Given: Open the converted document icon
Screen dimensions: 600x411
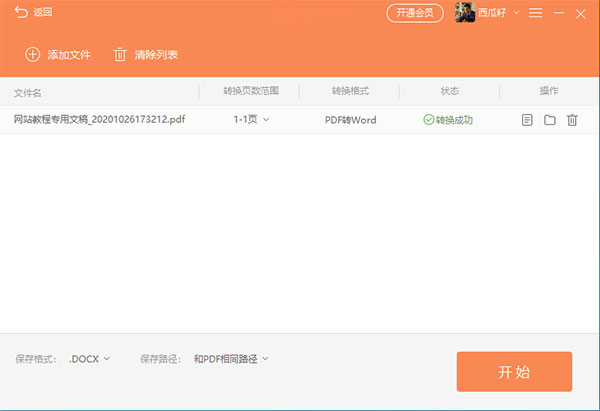Looking at the screenshot, I should (x=527, y=120).
